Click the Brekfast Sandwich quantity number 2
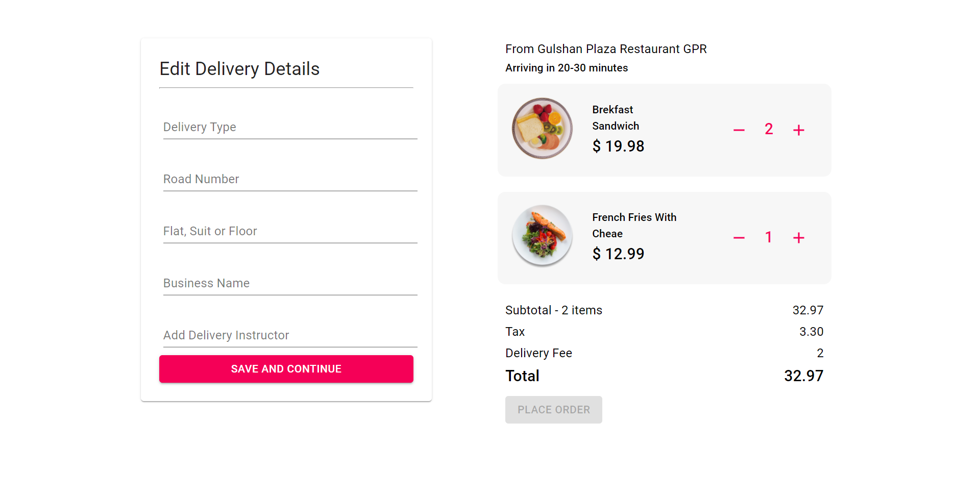This screenshot has height=496, width=980. click(769, 129)
